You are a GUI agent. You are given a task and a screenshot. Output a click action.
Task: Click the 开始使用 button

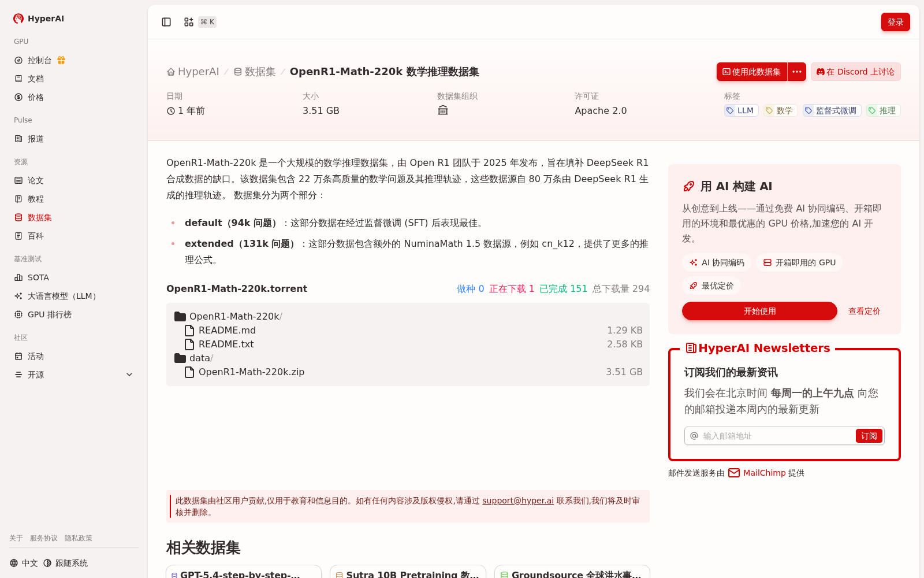click(759, 311)
